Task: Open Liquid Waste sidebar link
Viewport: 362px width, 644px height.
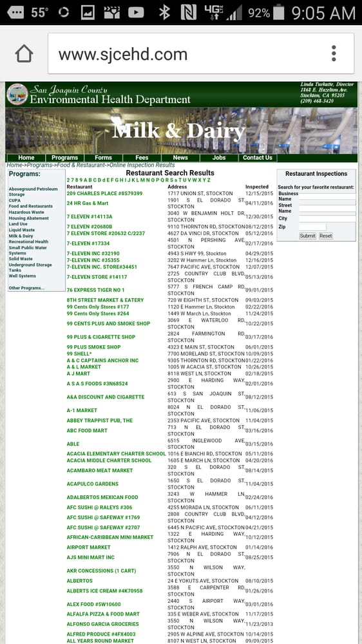Action: click(x=22, y=230)
